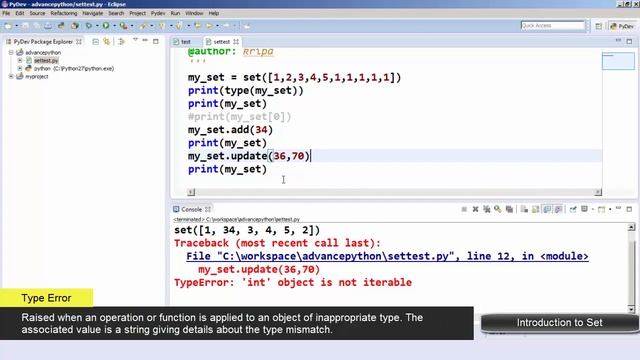
Task: Place cursor on my_set.add(34) line
Action: coord(230,130)
